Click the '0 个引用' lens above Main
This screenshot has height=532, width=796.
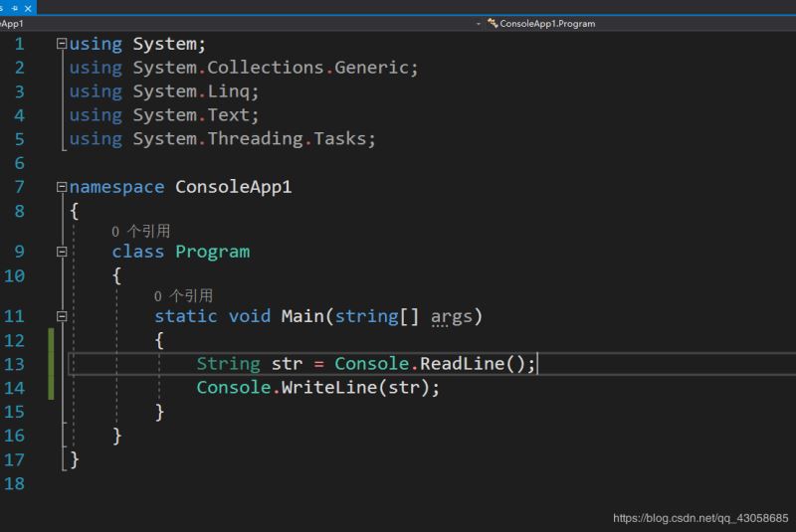click(183, 295)
